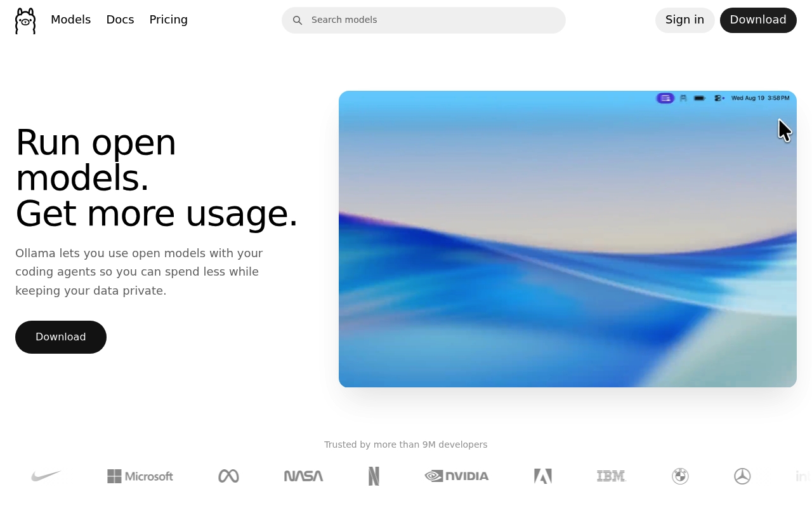
Task: Click the search magnifier icon
Action: [x=298, y=20]
